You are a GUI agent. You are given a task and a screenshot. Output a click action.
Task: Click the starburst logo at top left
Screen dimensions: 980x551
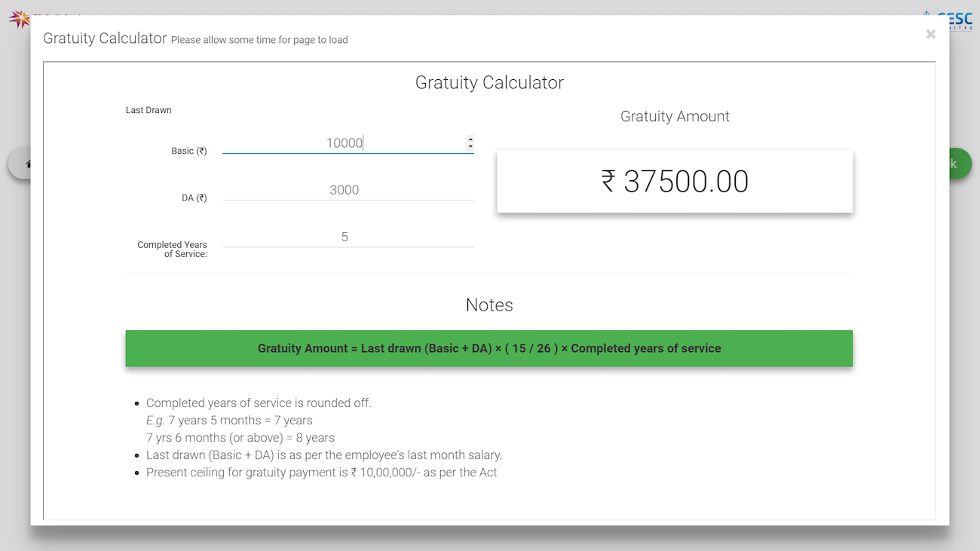click(x=19, y=19)
